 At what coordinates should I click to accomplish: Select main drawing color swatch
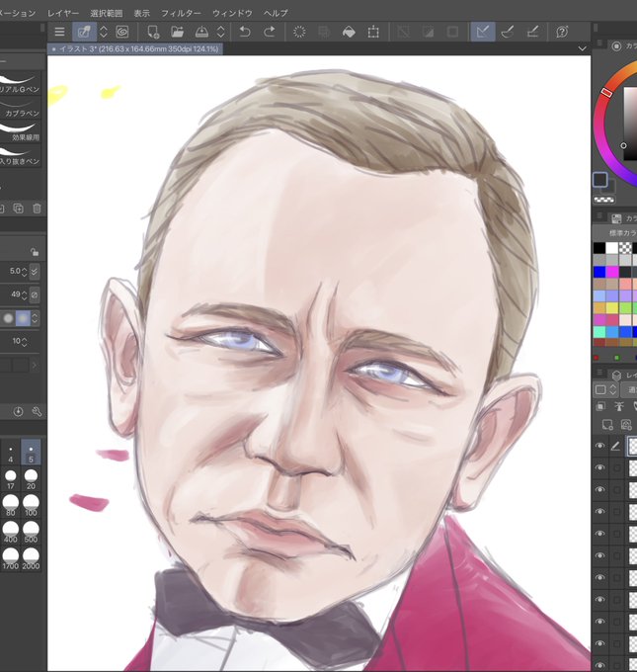(x=600, y=180)
